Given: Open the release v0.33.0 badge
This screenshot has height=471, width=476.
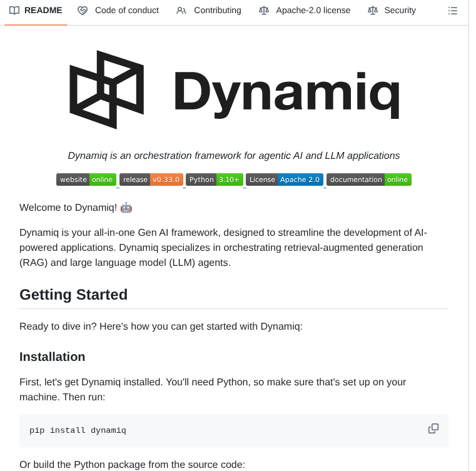Looking at the screenshot, I should (151, 180).
